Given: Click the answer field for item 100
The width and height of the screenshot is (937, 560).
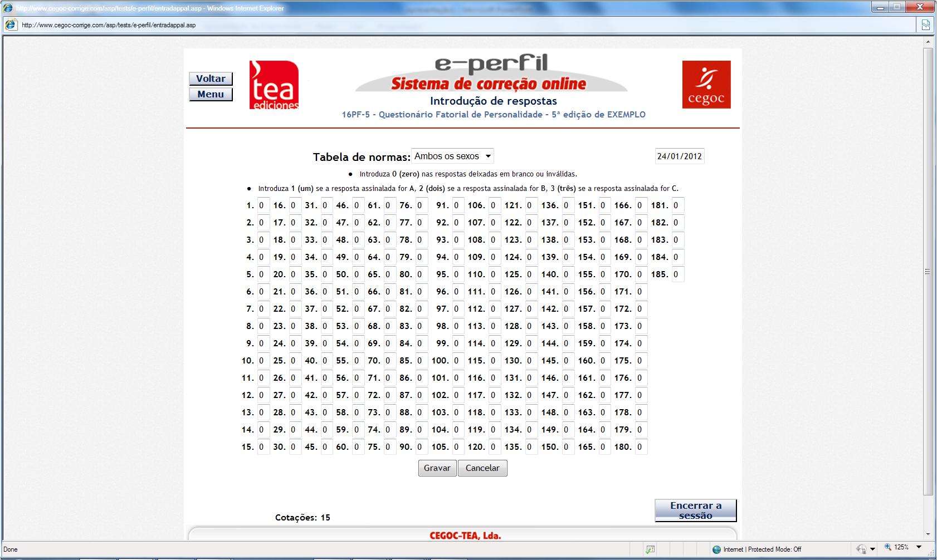Looking at the screenshot, I should [458, 361].
